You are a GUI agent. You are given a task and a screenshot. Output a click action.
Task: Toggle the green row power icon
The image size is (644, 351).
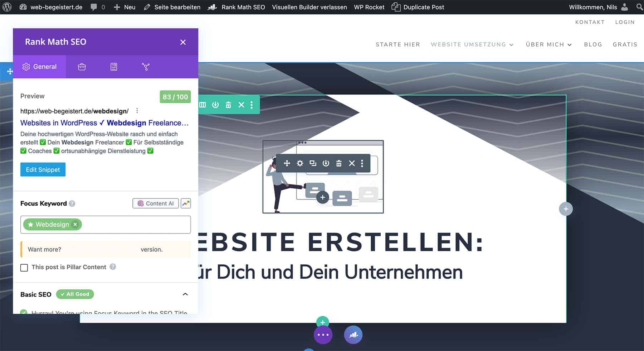(x=215, y=105)
